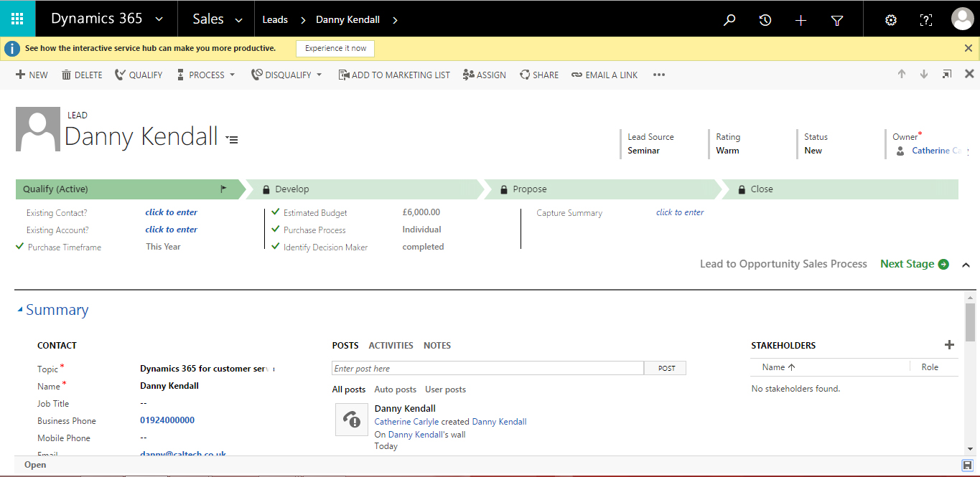The image size is (980, 477).
Task: Expand chevron after Danny Kendall breadcrumb
Action: (x=395, y=20)
